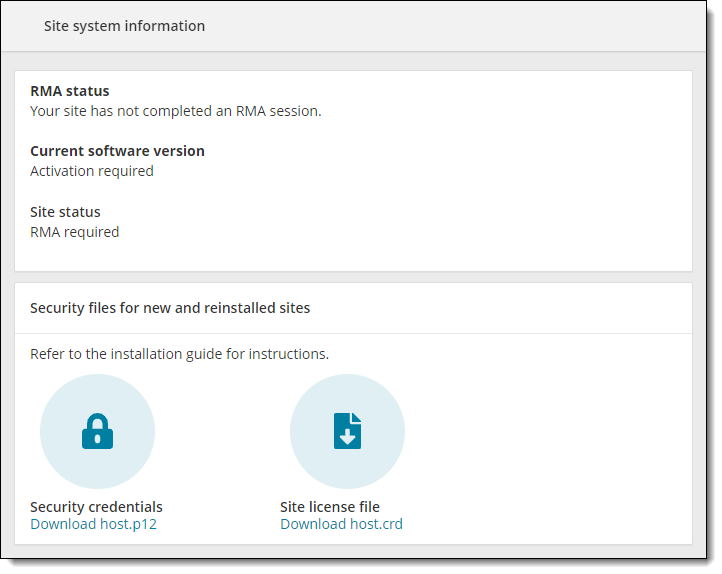Click the installation guide instructions sentence
This screenshot has height=574, width=722.
180,354
